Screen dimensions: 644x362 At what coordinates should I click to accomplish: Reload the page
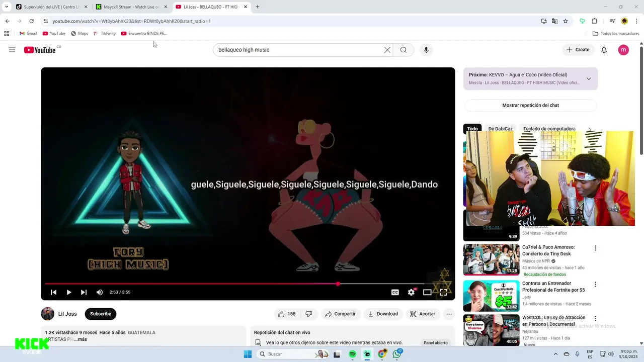[x=31, y=21]
